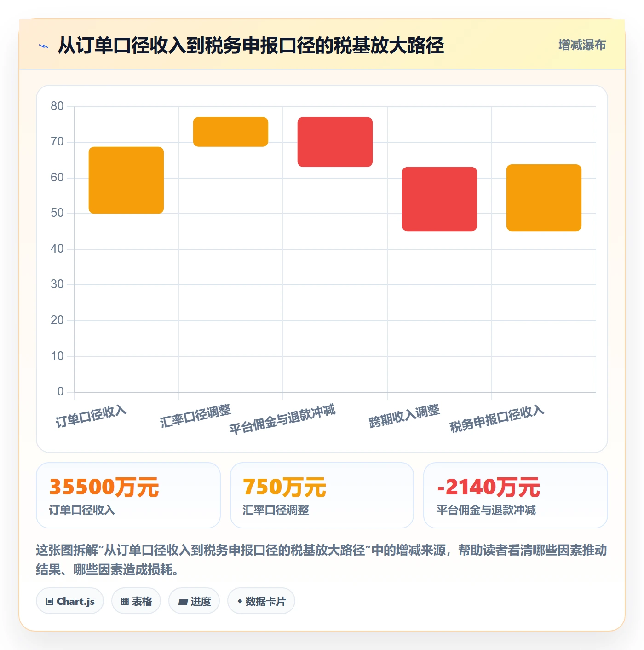Click the orange bar for 税务申报口径收入
644x650 pixels.
[544, 197]
